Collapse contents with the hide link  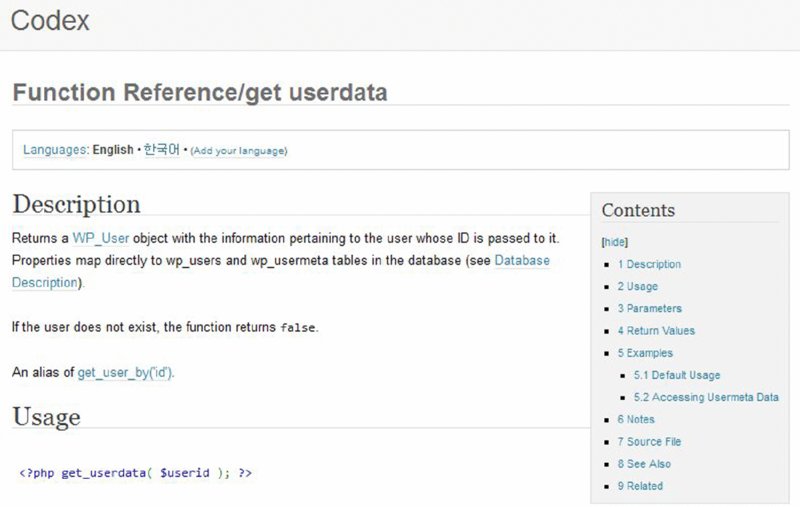pos(614,242)
